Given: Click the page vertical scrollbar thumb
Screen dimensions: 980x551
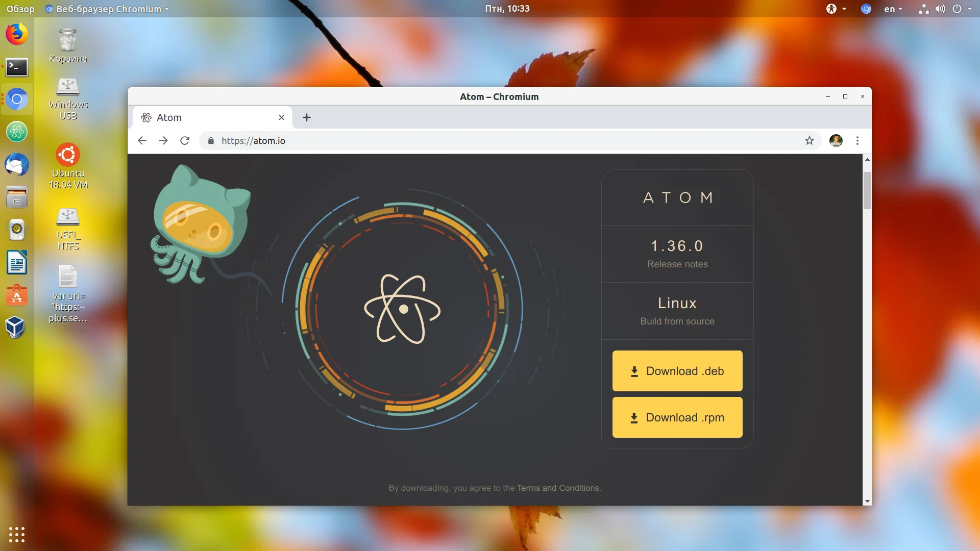Looking at the screenshot, I should (x=867, y=190).
